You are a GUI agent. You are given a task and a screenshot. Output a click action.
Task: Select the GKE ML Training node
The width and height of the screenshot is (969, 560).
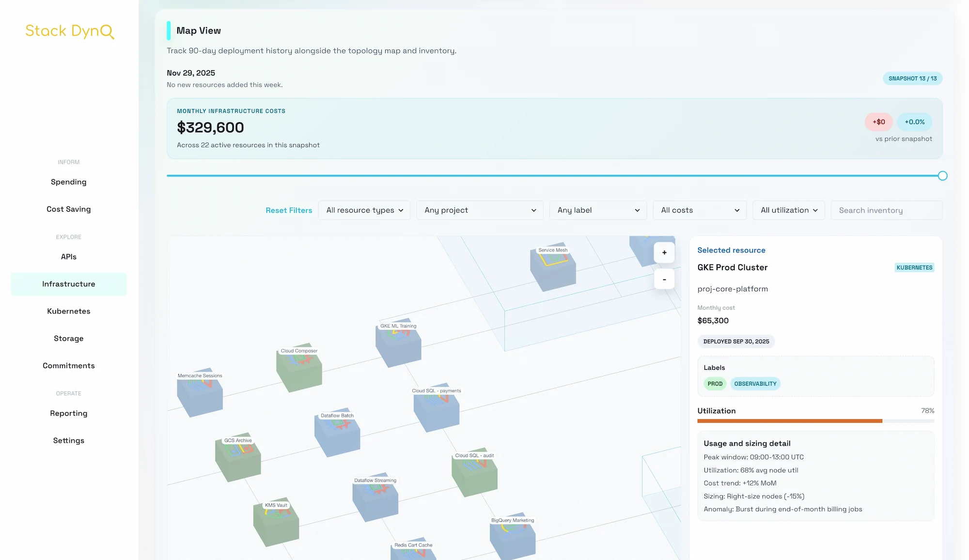(x=398, y=342)
